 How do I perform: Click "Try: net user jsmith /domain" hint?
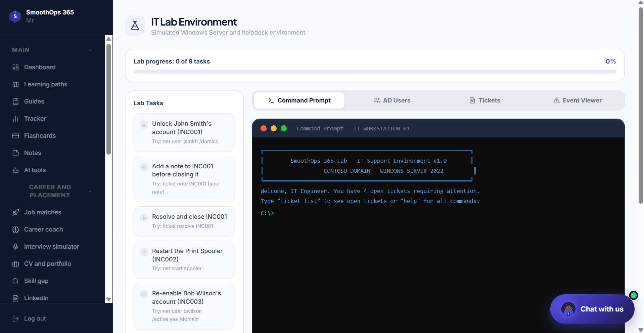185,141
